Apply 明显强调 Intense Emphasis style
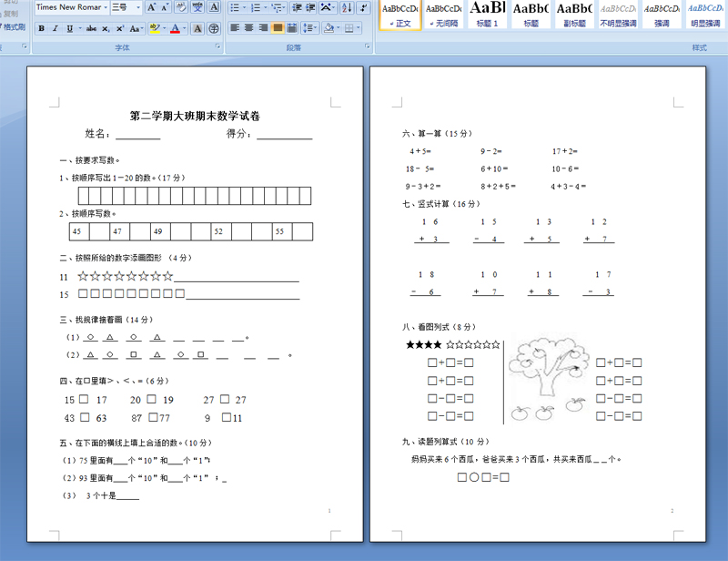728x561 pixels. coord(705,15)
